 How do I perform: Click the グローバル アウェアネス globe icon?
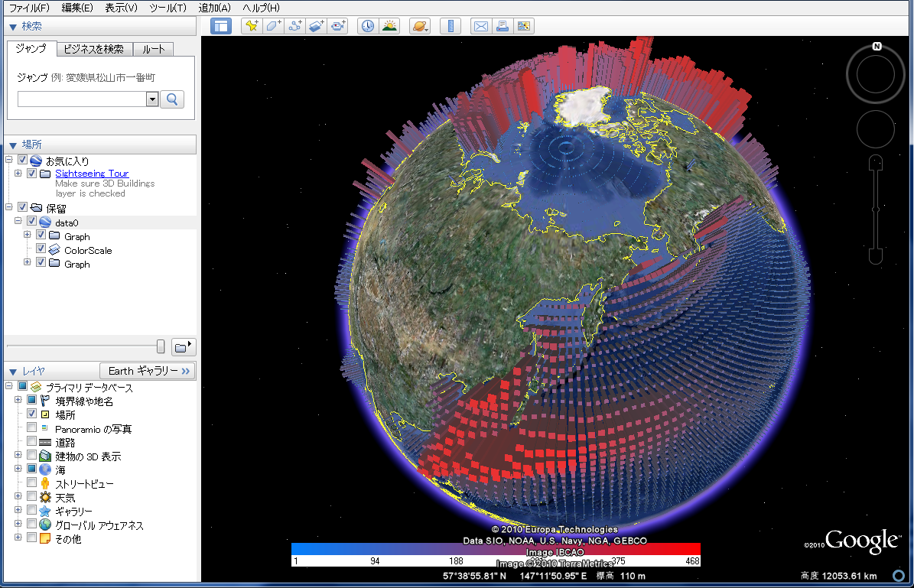tap(45, 525)
